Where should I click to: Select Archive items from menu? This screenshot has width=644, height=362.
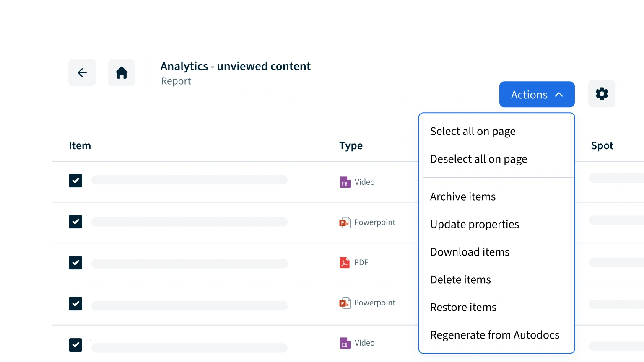click(462, 197)
